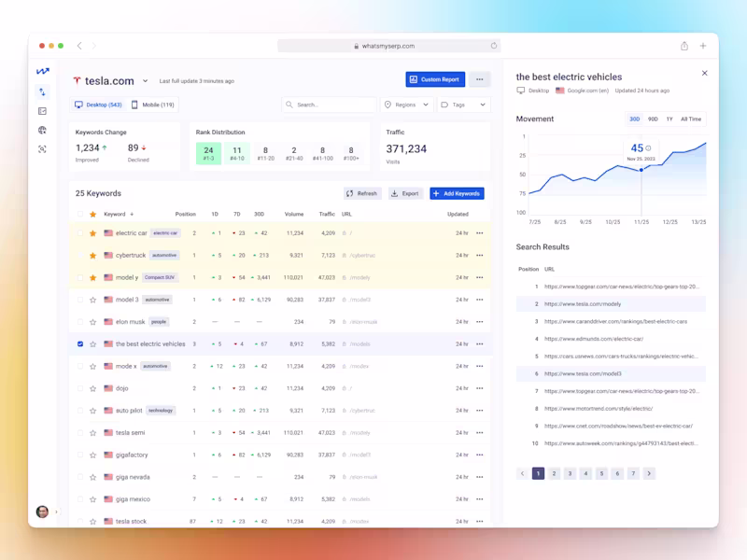Unstar the electric car keyword

pos(92,232)
